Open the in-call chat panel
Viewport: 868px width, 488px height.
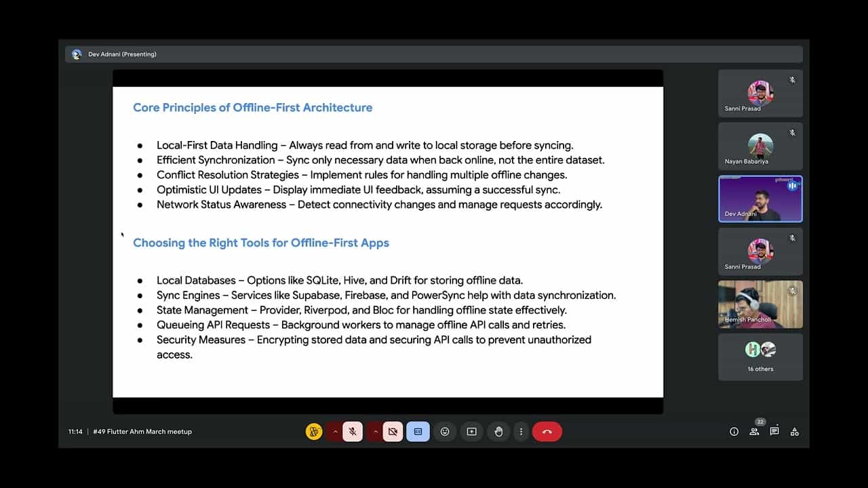(x=774, y=431)
